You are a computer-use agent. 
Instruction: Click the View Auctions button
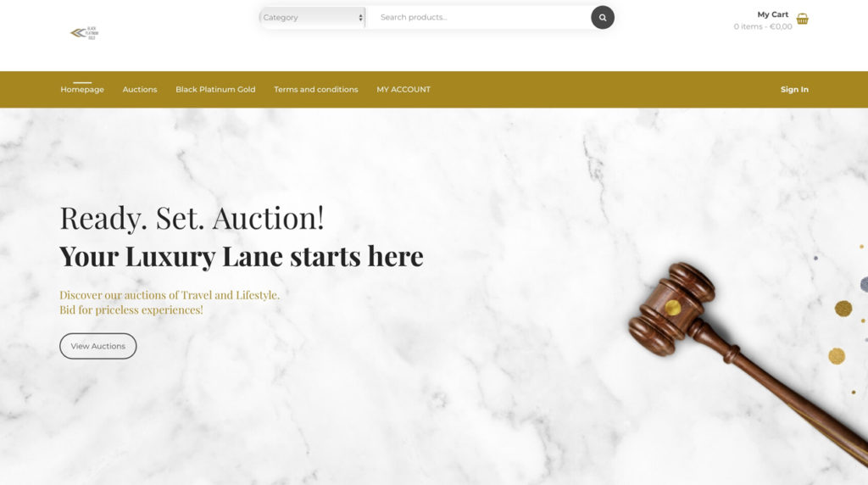click(x=98, y=346)
